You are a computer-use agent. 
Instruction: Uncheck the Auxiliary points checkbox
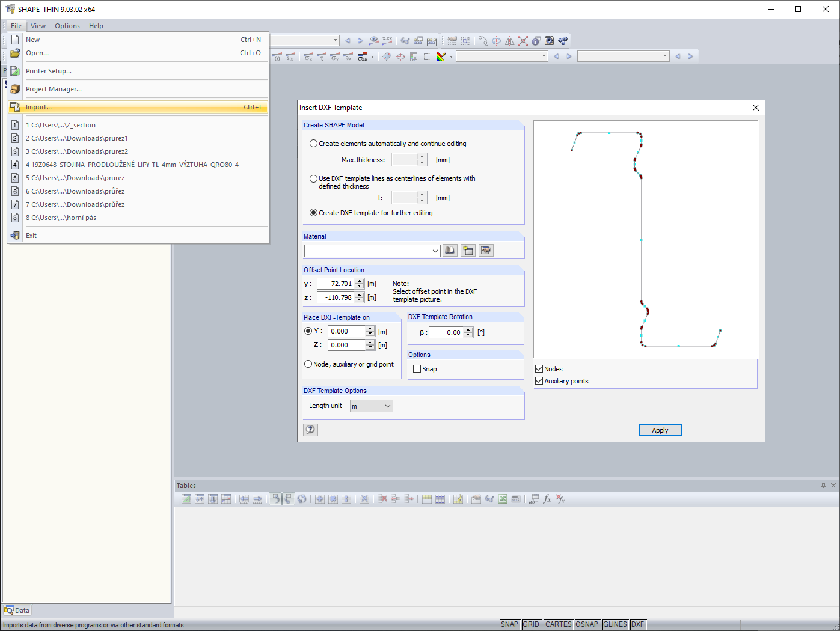[539, 380]
